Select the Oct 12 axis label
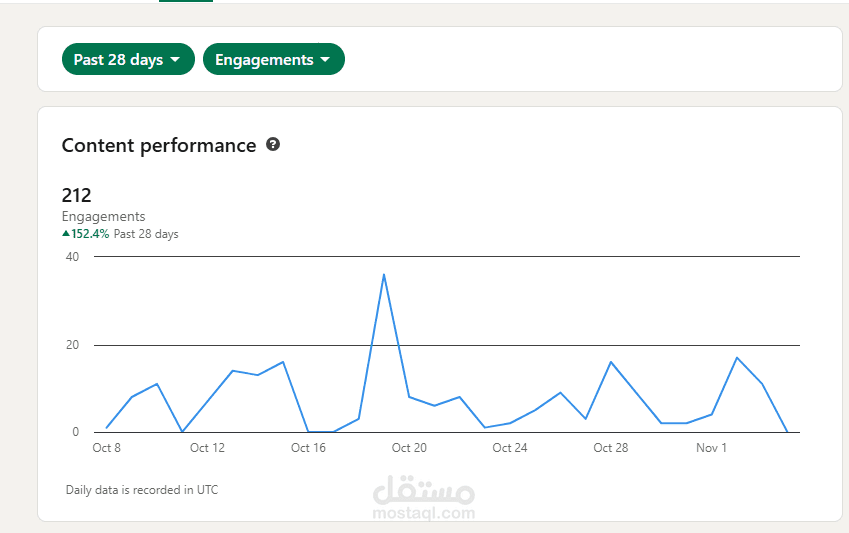 click(207, 448)
